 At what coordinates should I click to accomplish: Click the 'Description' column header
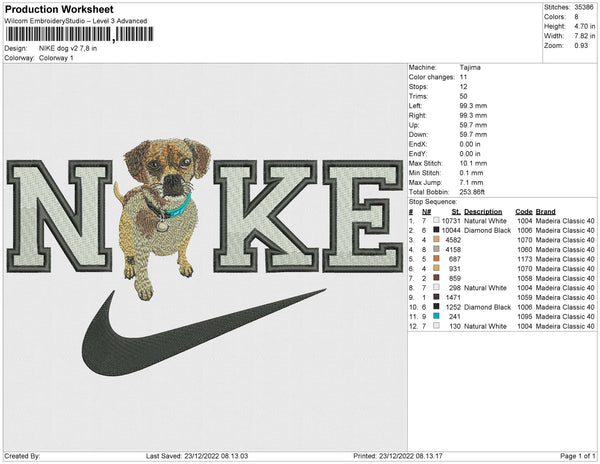point(483,212)
